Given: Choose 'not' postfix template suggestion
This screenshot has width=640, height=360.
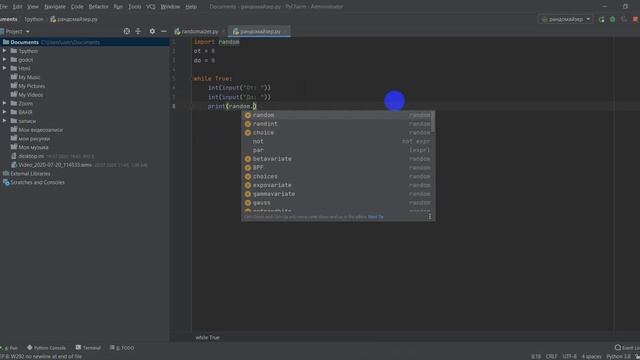Looking at the screenshot, I should pos(338,141).
